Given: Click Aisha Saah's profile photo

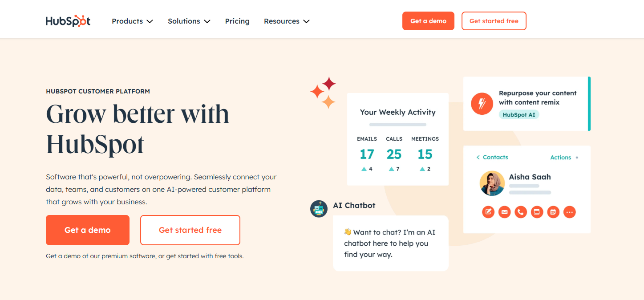Looking at the screenshot, I should tap(492, 183).
